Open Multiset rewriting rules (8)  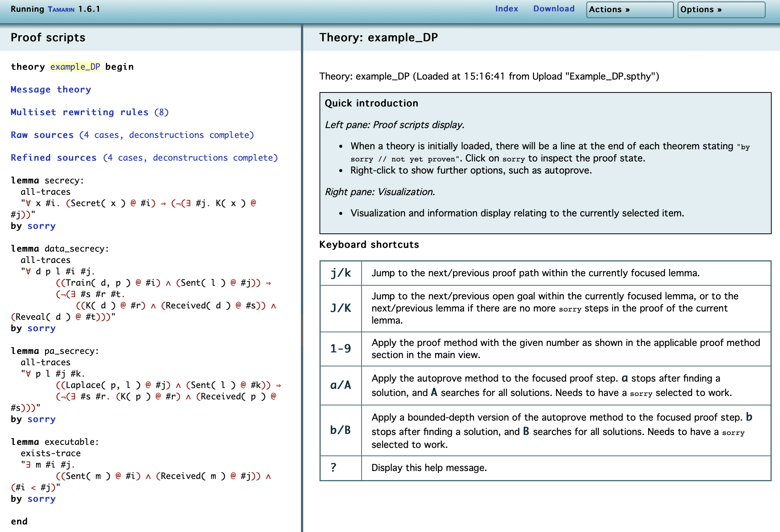[x=89, y=112]
